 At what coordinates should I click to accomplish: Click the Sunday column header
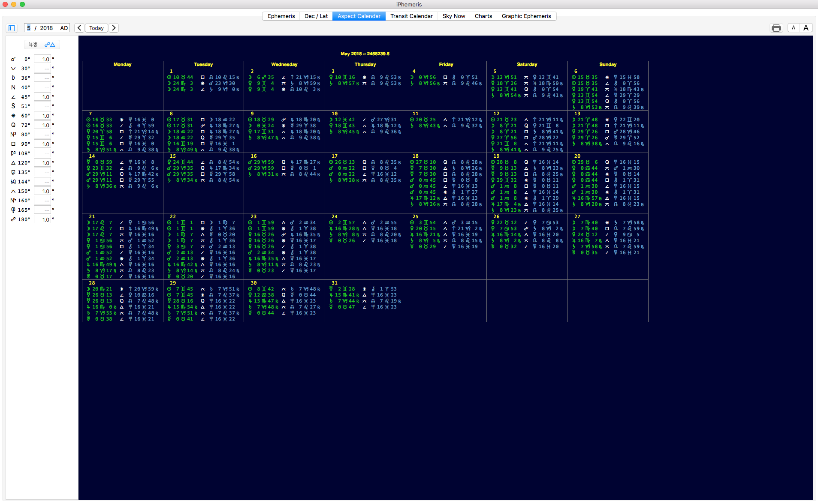[608, 64]
